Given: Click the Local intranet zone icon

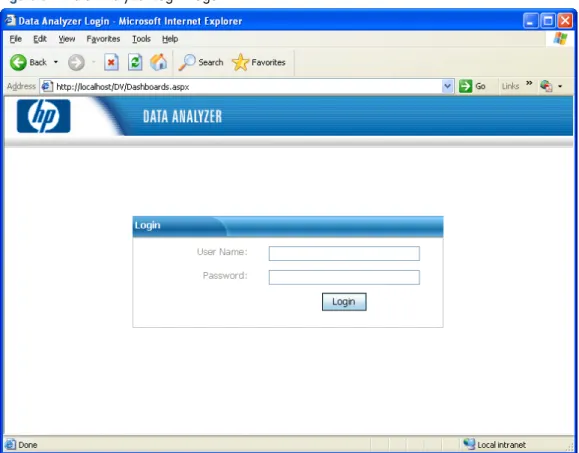Looking at the screenshot, I should pos(469,444).
